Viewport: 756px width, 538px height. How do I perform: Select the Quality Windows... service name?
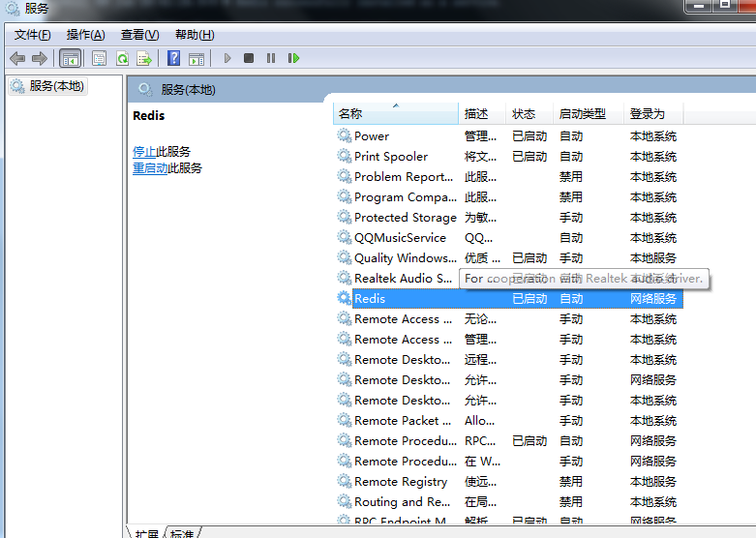click(406, 258)
